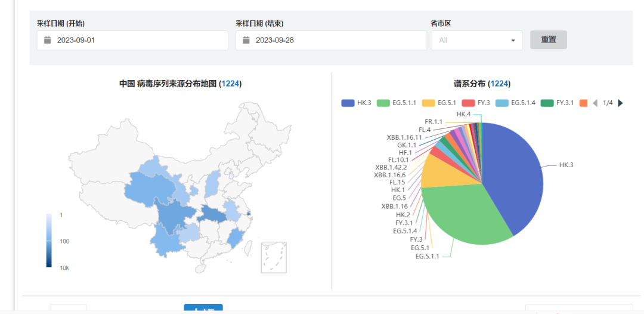Click the FL.10.1 pie label
This screenshot has width=644, height=314.
coord(398,159)
